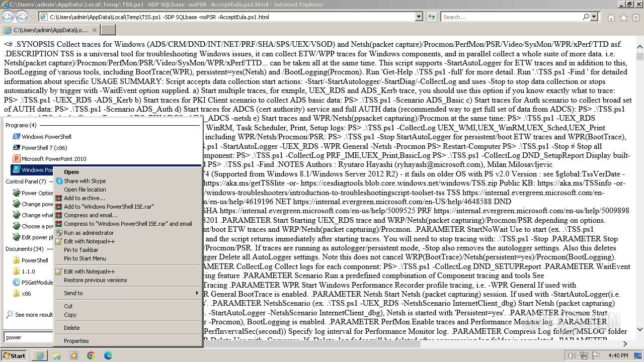644x362 pixels.
Task: Choose Pin to Start Menu
Action: coord(127,258)
